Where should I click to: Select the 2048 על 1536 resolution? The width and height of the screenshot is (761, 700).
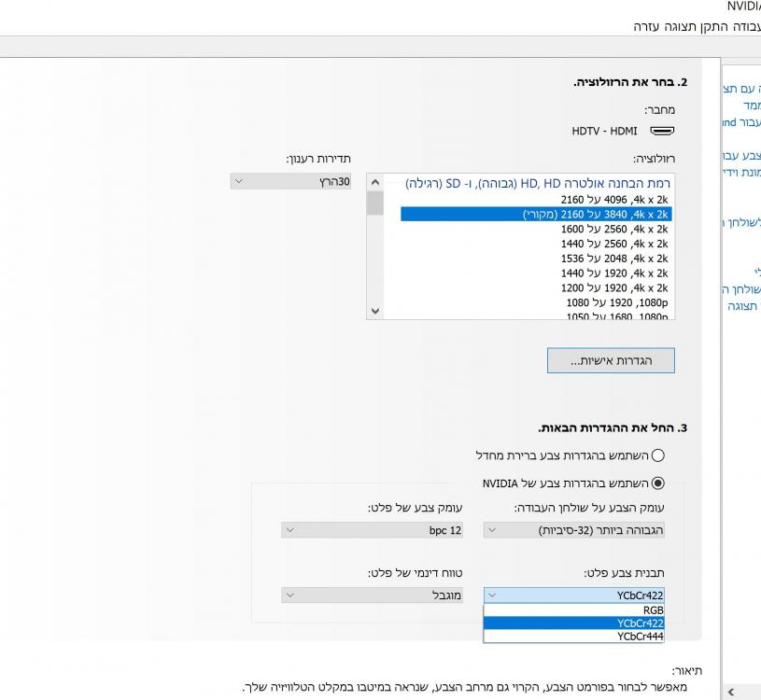point(536,259)
